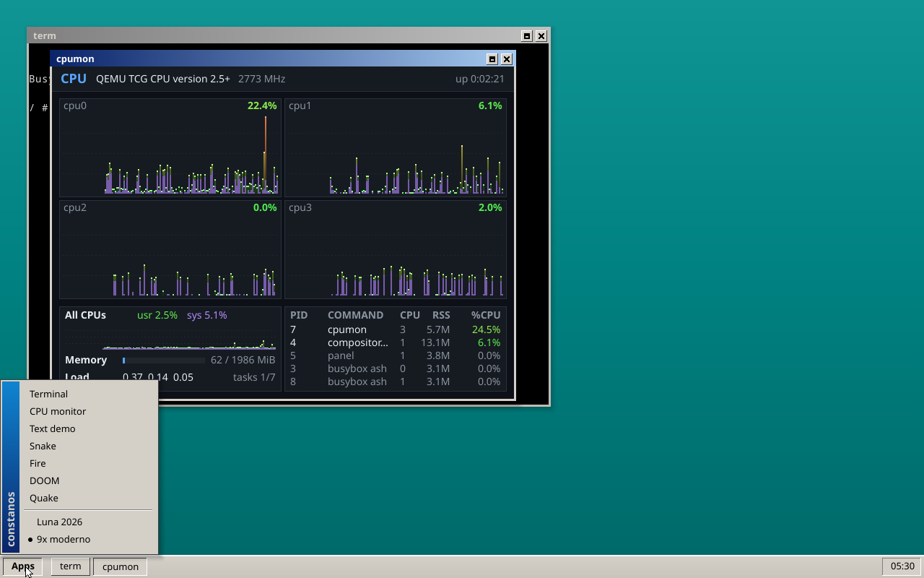Click the busybox ash row with PID 3
This screenshot has width=924, height=578.
[396, 368]
